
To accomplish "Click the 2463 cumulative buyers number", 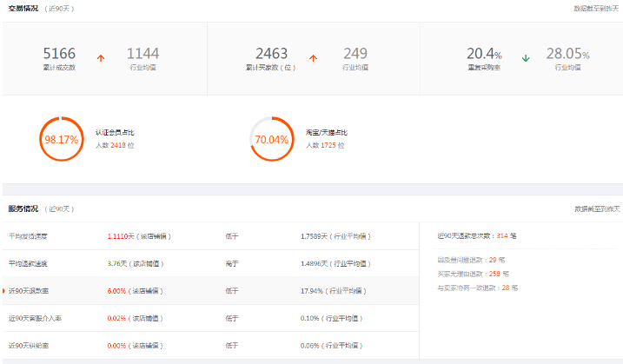I will tap(272, 54).
